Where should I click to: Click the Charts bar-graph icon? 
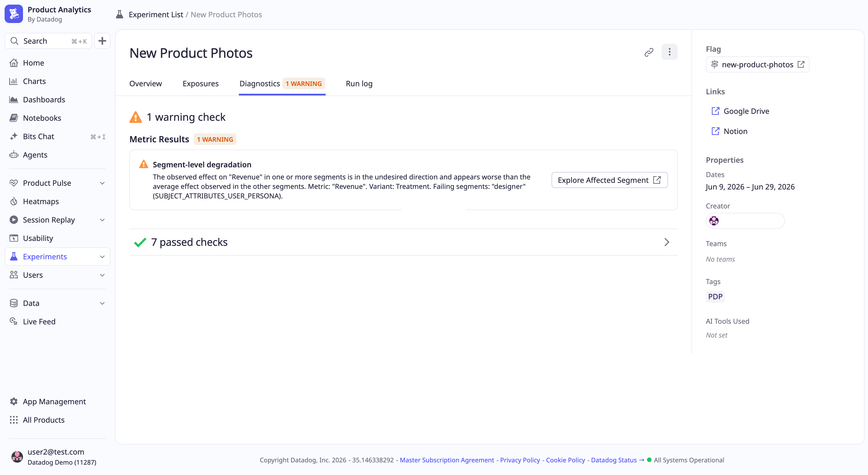(x=14, y=81)
